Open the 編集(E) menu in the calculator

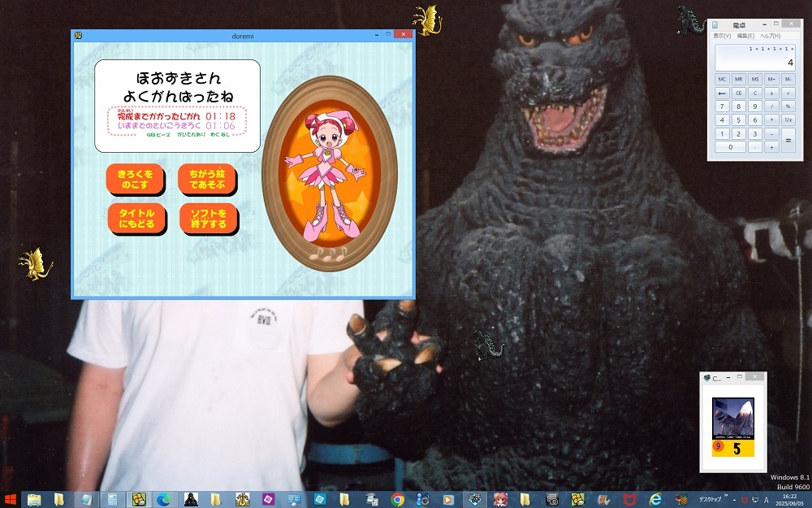tap(745, 36)
